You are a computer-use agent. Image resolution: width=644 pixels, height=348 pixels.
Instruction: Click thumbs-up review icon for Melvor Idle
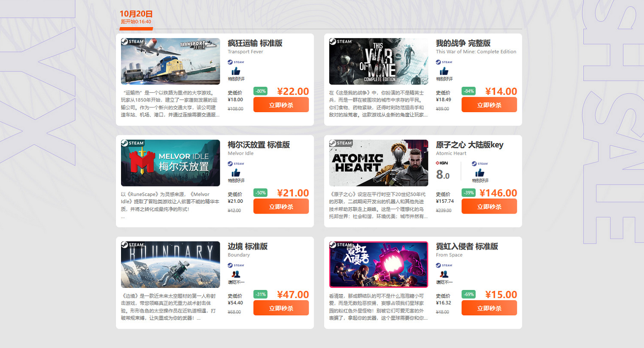(x=236, y=172)
